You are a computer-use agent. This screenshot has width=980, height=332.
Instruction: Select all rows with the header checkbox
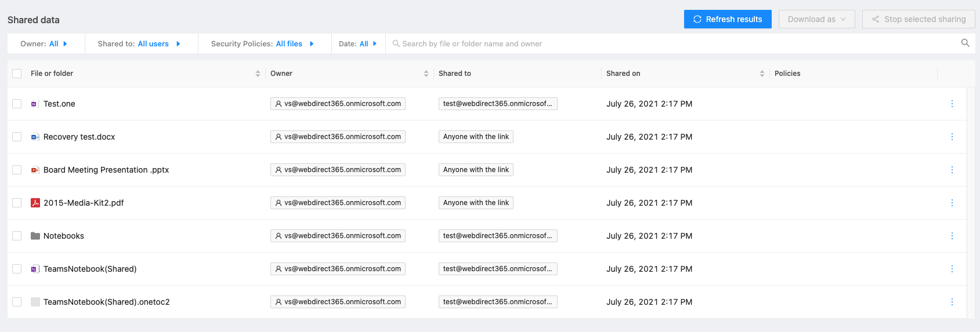17,74
